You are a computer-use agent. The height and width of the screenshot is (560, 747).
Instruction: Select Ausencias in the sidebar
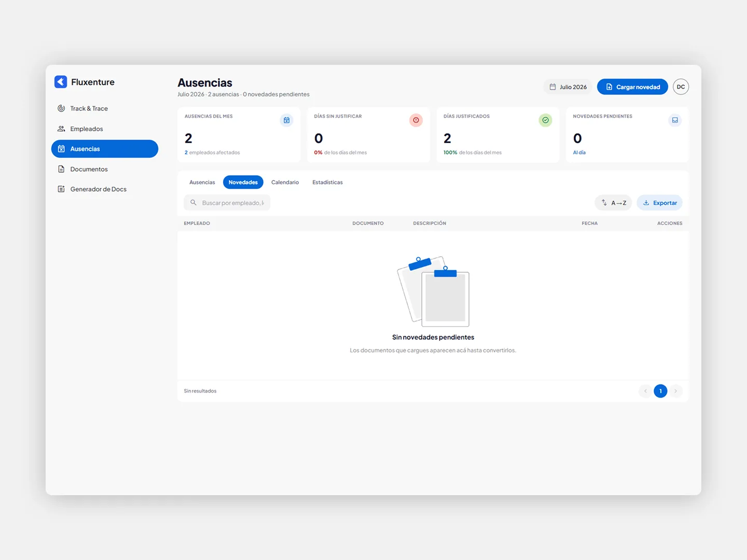pos(105,149)
